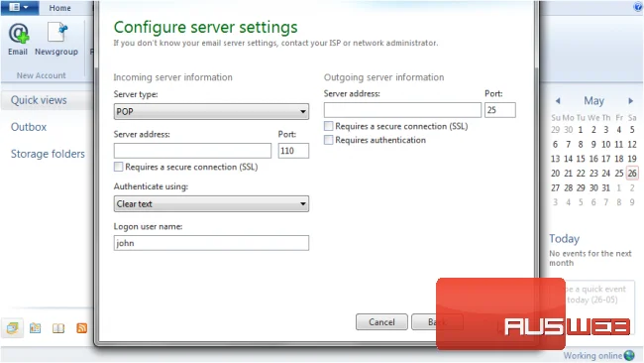The image size is (644, 363).
Task: Open the application menu button
Action: click(19, 7)
